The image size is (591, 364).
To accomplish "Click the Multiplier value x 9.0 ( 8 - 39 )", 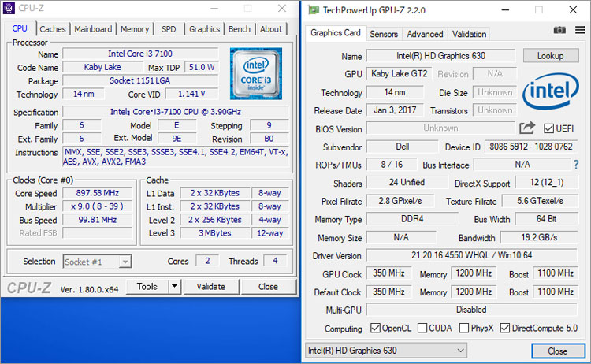I will pyautogui.click(x=97, y=206).
